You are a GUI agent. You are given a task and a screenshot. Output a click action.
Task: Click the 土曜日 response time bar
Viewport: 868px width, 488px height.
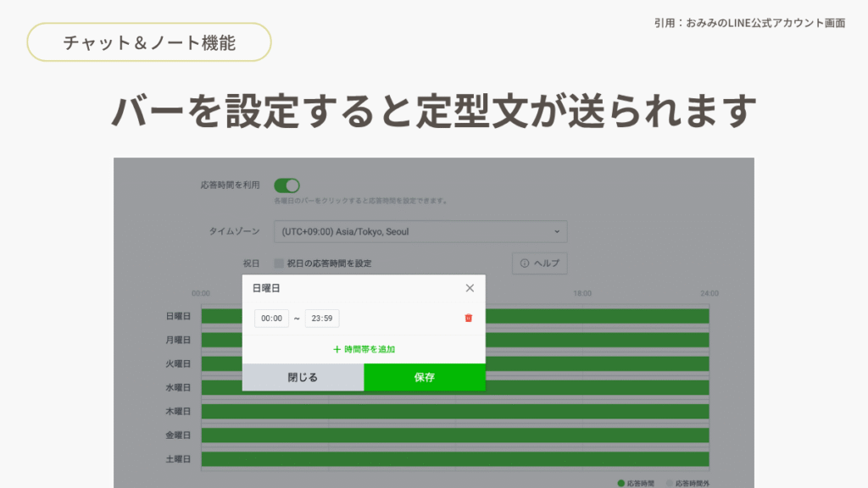coord(454,459)
